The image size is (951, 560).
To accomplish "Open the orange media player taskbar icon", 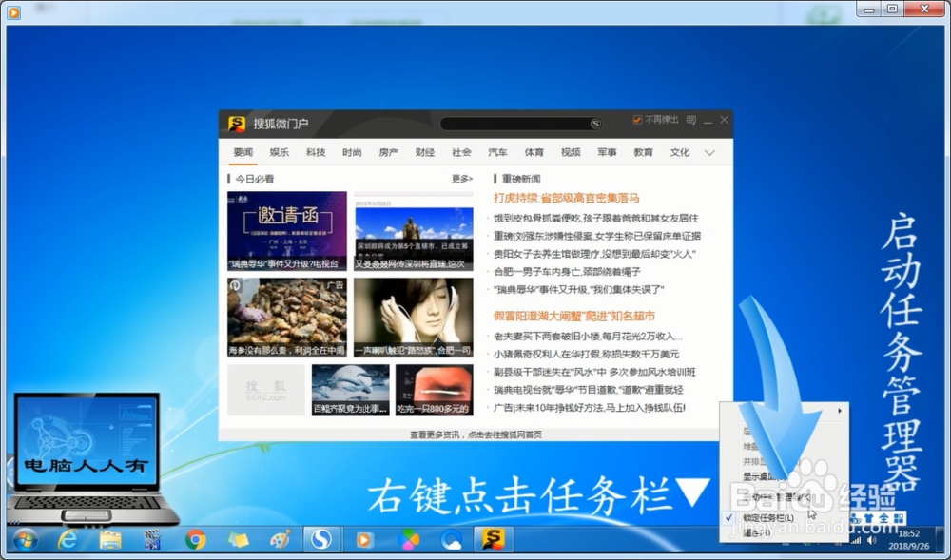I will point(364,539).
